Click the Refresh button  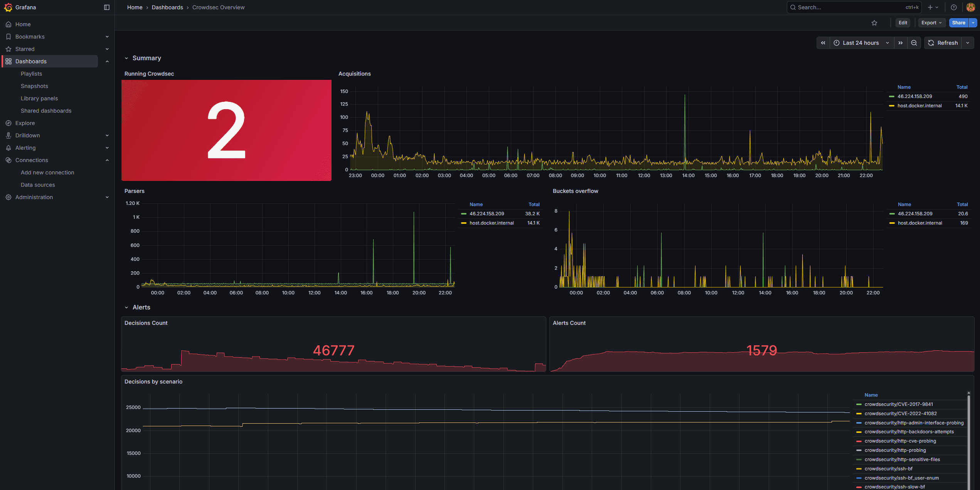[x=943, y=43]
